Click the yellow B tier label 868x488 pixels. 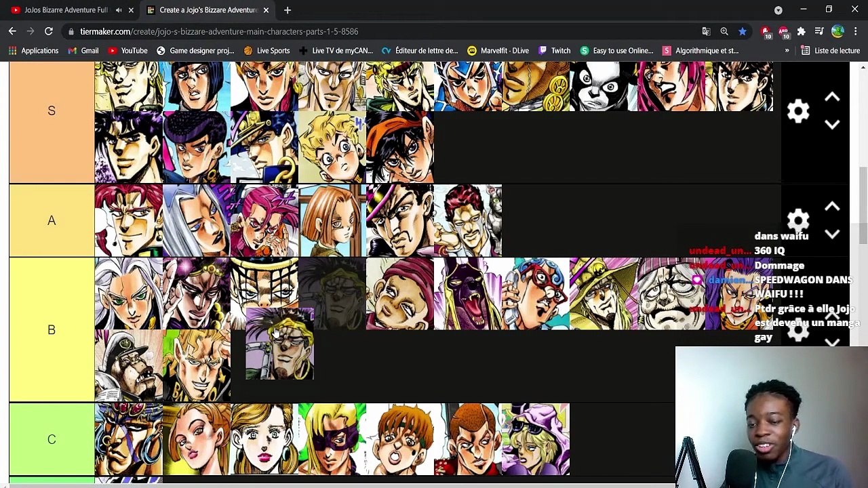(52, 330)
